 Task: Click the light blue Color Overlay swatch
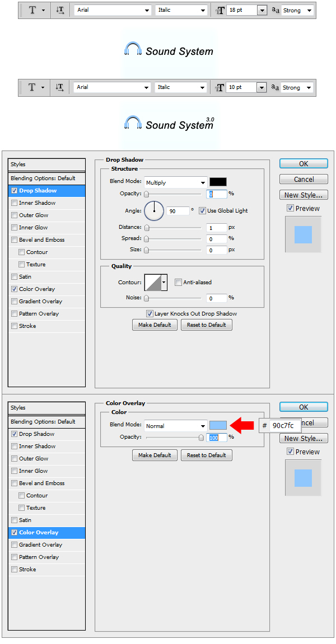pos(218,426)
